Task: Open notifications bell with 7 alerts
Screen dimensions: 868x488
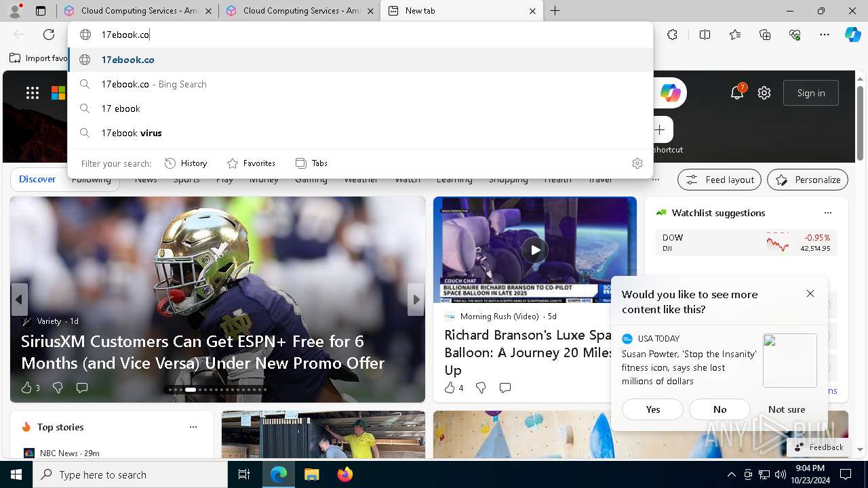Action: (737, 93)
